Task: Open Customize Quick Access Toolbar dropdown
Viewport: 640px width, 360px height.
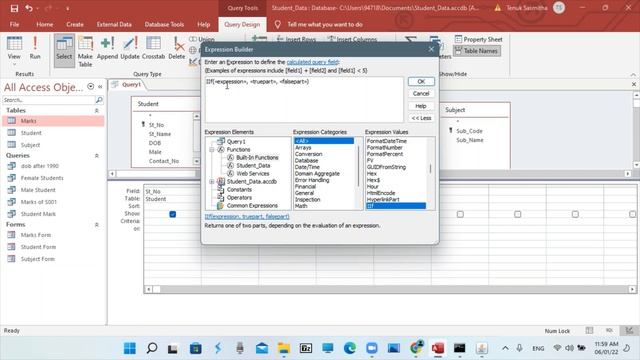Action: [67, 8]
